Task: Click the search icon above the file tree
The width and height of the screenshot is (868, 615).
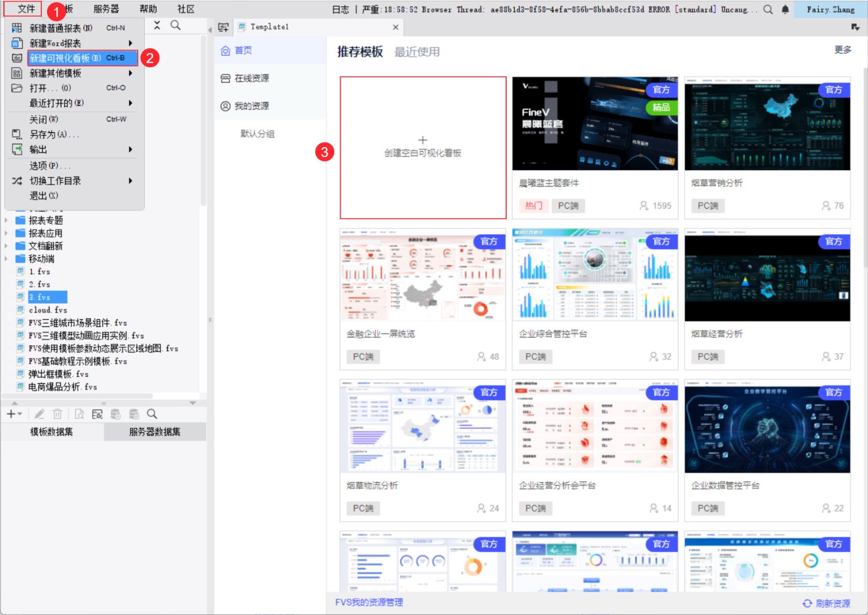Action: click(x=176, y=25)
